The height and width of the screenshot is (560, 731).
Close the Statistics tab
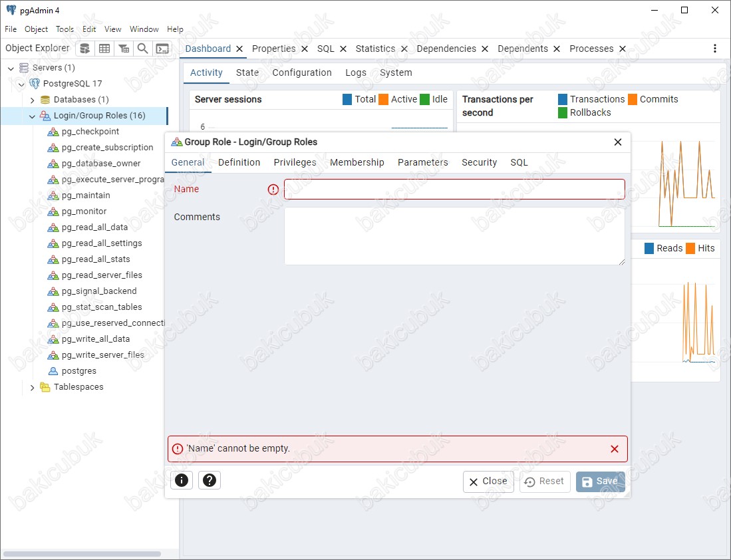pyautogui.click(x=404, y=49)
